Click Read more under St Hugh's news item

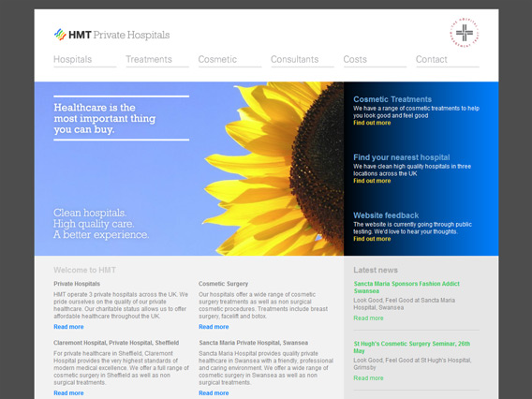(368, 378)
